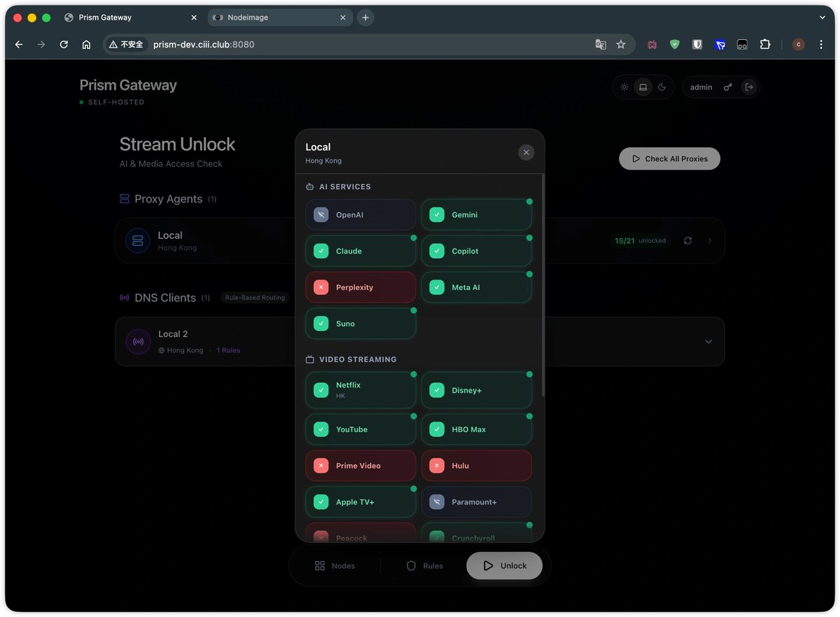Switch to the Rules tab
840x617 pixels.
click(424, 566)
